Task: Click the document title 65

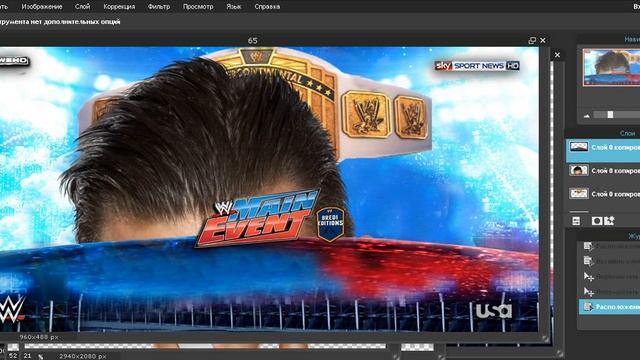Action: 252,40
